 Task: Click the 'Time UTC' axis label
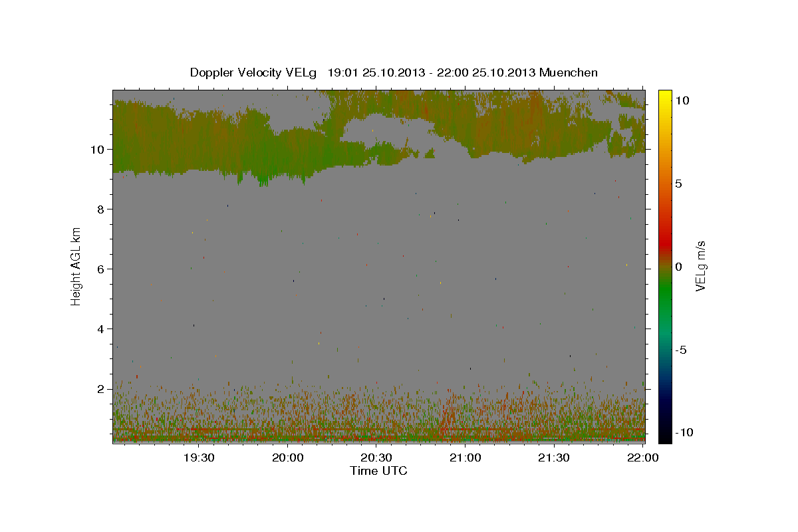pos(378,471)
